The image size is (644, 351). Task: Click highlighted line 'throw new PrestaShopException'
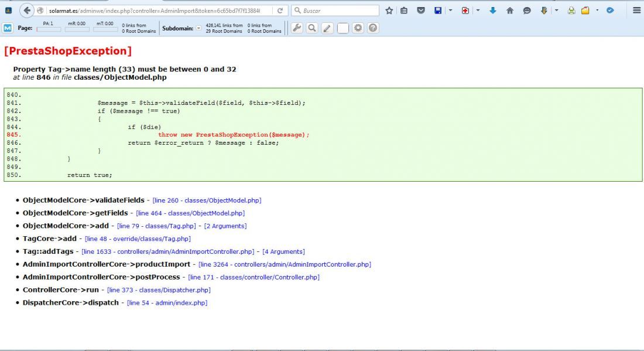[234, 135]
